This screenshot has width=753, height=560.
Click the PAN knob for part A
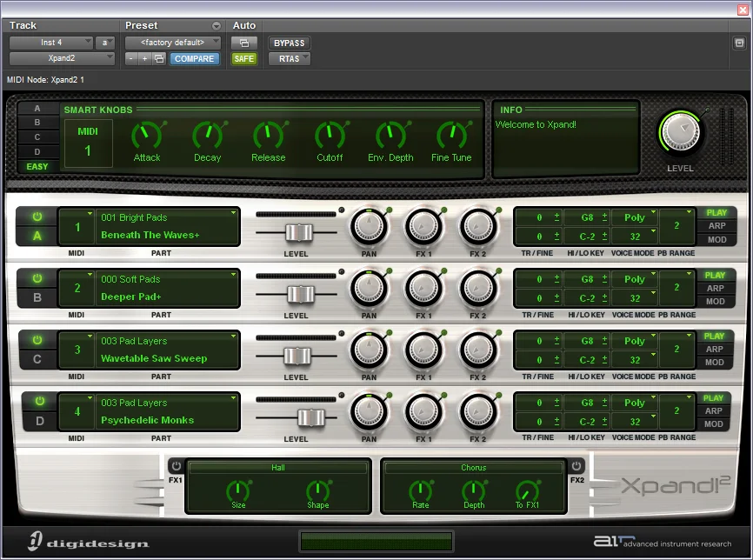[x=369, y=227]
